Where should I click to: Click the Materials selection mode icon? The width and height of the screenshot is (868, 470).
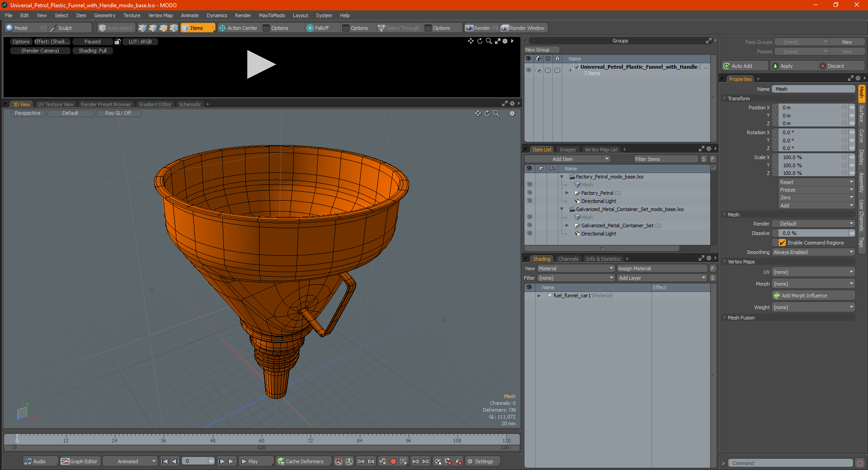point(174,28)
